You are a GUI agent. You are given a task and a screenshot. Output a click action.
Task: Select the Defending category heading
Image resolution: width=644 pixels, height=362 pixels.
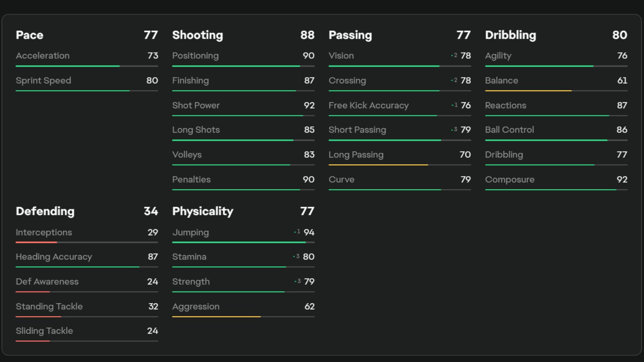tap(45, 211)
